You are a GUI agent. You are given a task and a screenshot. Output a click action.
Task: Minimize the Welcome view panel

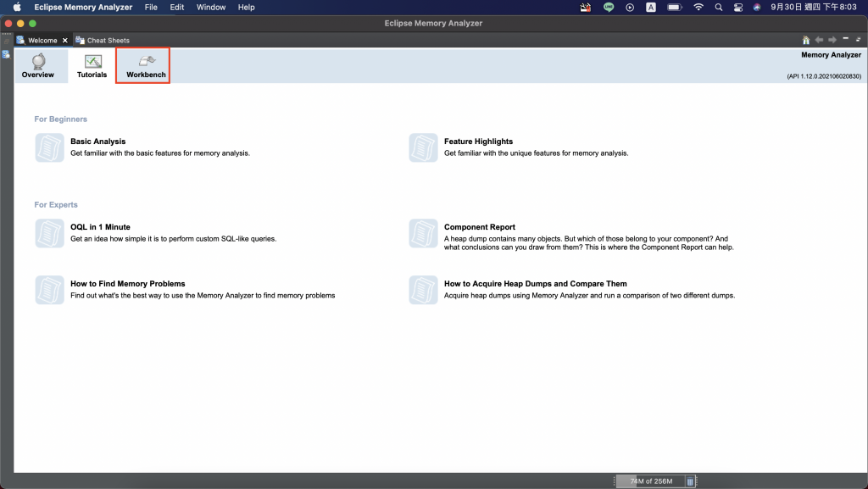(x=845, y=39)
